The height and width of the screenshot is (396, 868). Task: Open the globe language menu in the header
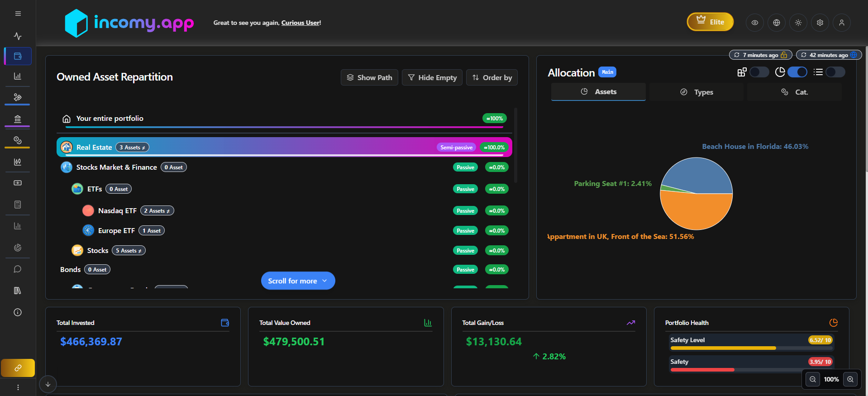[777, 23]
